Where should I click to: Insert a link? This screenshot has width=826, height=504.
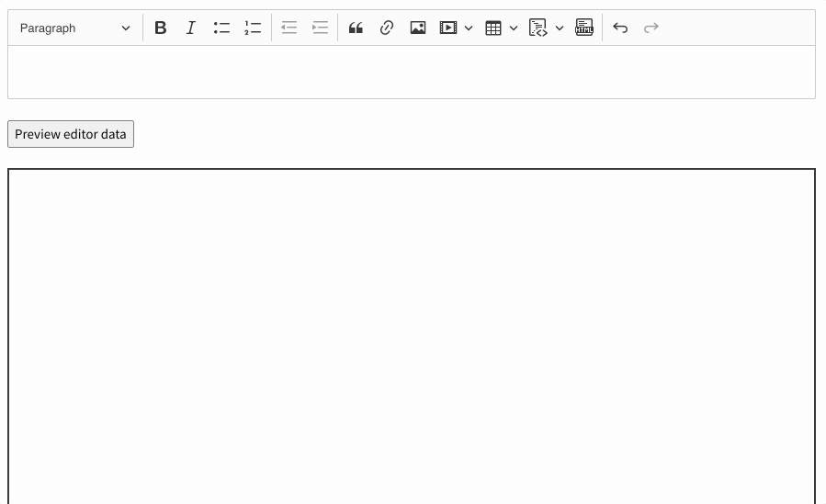387,28
